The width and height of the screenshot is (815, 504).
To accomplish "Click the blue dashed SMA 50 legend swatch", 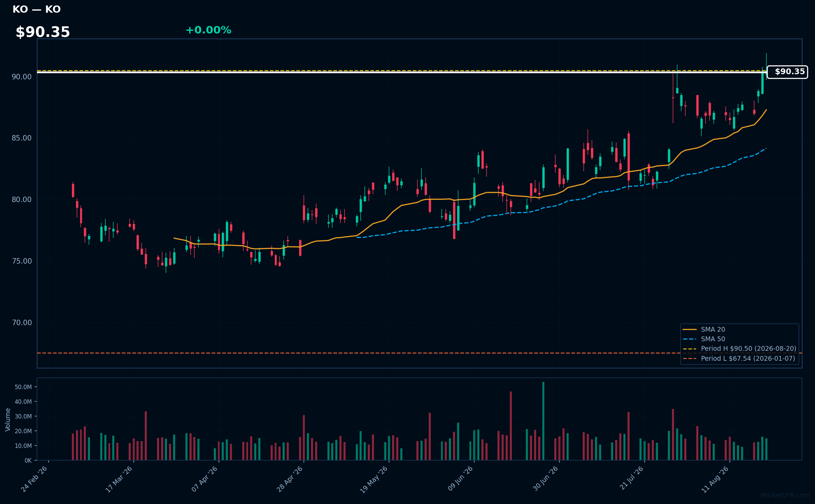I will (x=689, y=339).
